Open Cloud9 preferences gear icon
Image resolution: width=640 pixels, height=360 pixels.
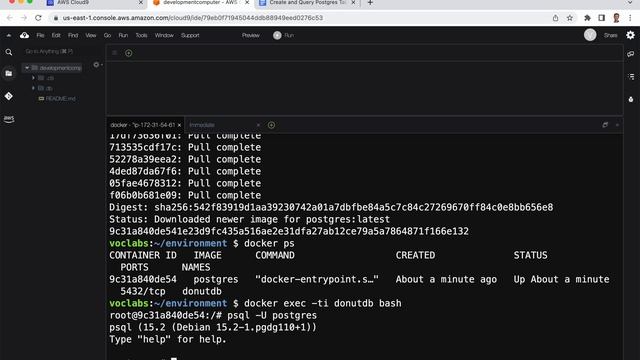pos(630,36)
